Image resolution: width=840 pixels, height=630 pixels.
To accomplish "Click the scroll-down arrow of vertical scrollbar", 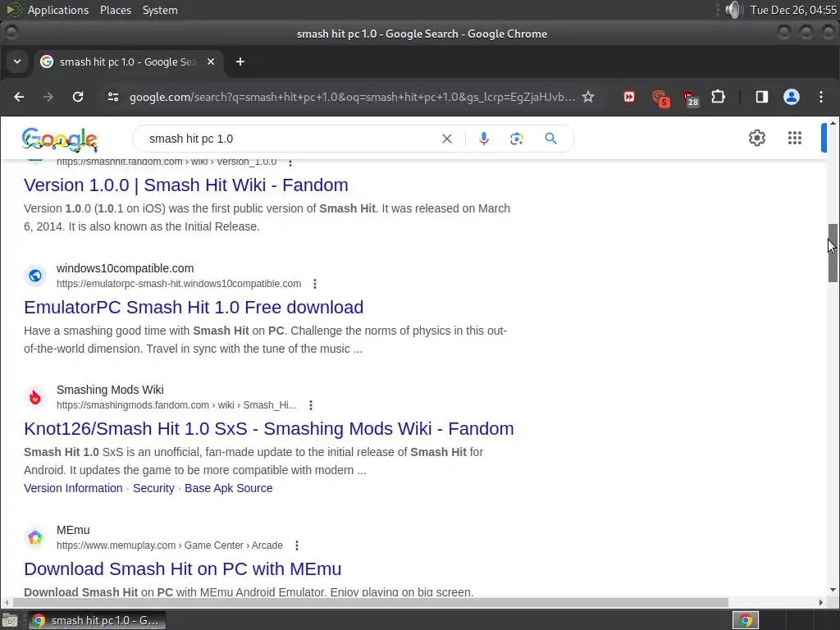I will tap(833, 590).
